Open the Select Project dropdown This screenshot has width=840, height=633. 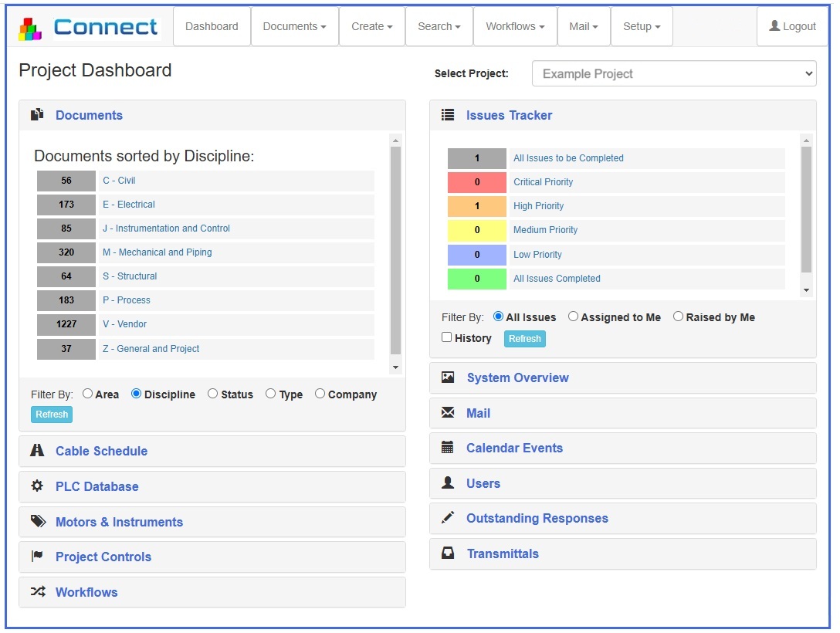(674, 73)
